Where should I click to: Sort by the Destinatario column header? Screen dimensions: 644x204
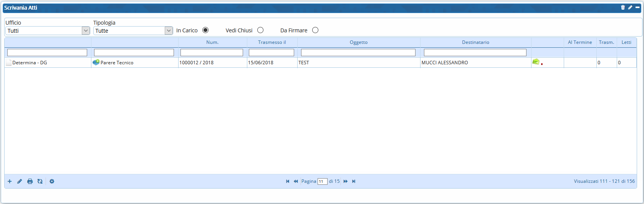pos(475,42)
